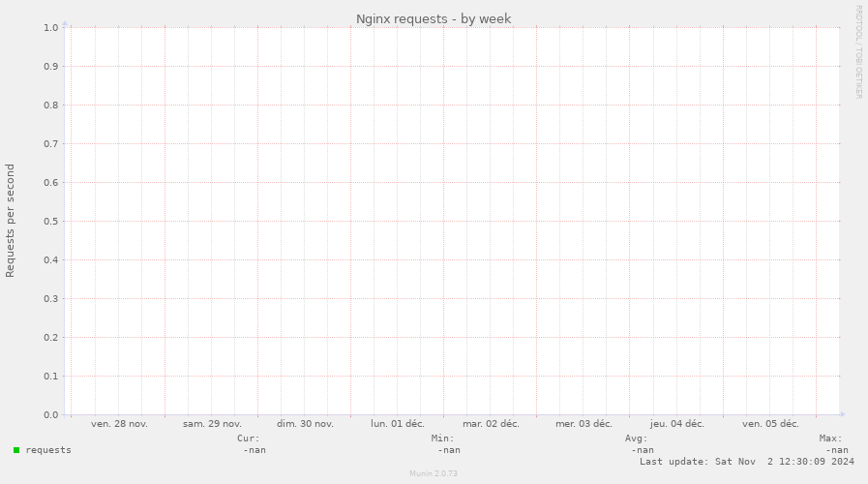The height and width of the screenshot is (484, 868).
Task: Click the 'mar. 02 déc.' date label
Action: pyautogui.click(x=491, y=424)
